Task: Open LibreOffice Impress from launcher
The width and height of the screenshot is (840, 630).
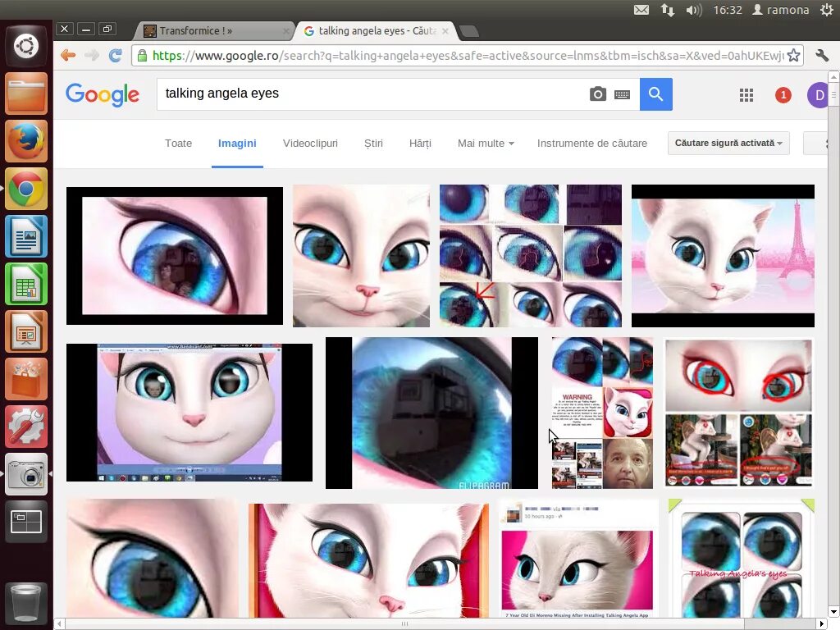Action: (x=26, y=331)
